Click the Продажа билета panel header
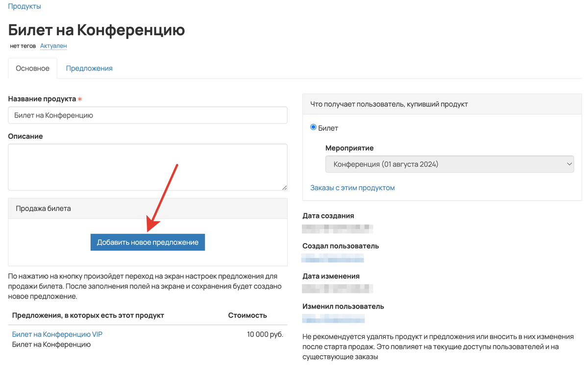This screenshot has width=588, height=367. tap(147, 208)
